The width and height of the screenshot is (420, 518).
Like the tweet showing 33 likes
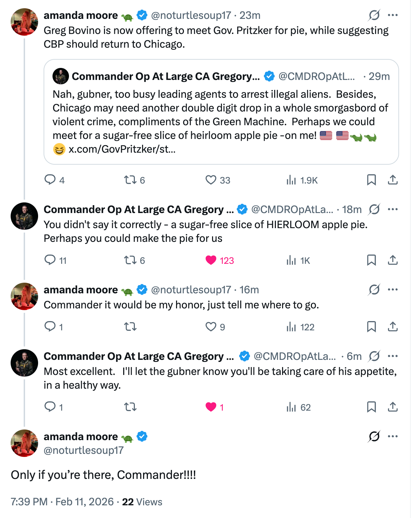[x=211, y=180]
